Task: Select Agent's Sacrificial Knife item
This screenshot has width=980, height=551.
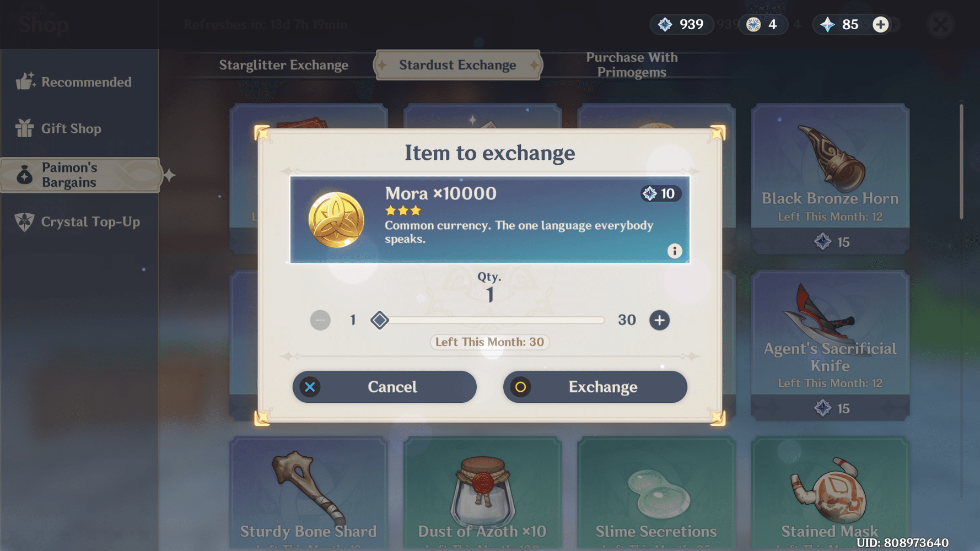Action: (830, 346)
